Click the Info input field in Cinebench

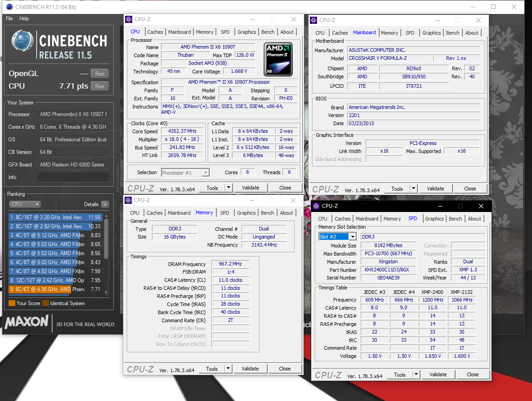(73, 177)
